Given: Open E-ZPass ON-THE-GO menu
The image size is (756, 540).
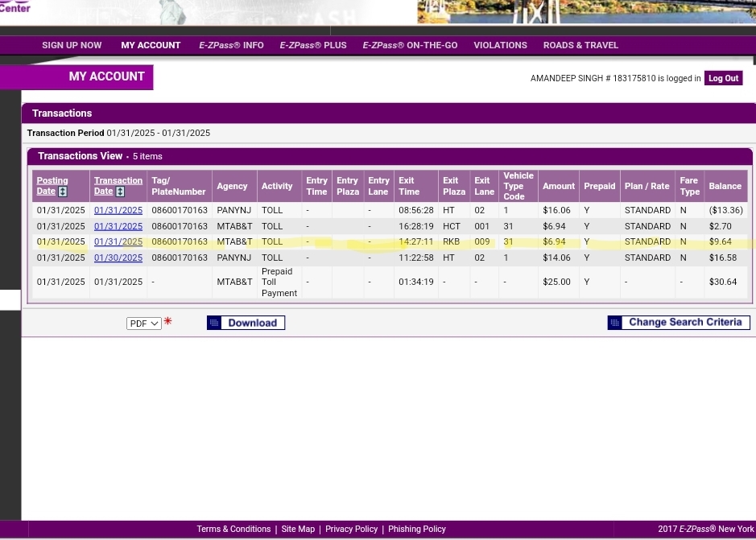Looking at the screenshot, I should click(411, 45).
